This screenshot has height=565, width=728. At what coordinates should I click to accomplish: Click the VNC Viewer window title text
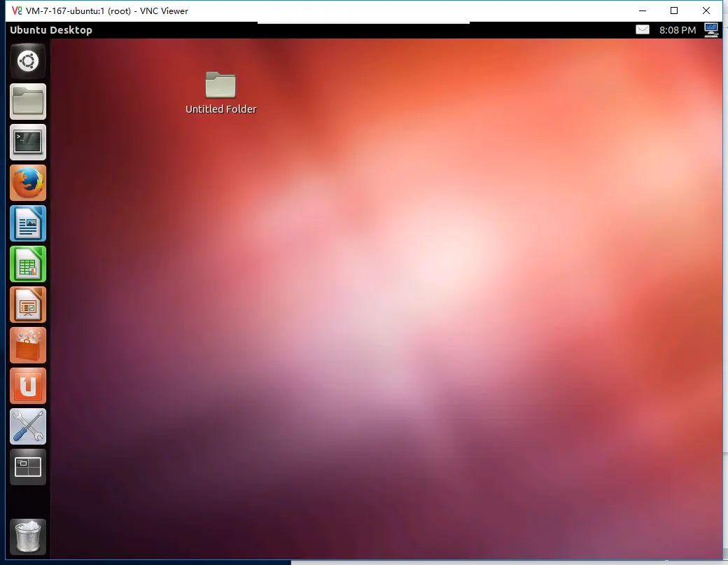pyautogui.click(x=107, y=11)
